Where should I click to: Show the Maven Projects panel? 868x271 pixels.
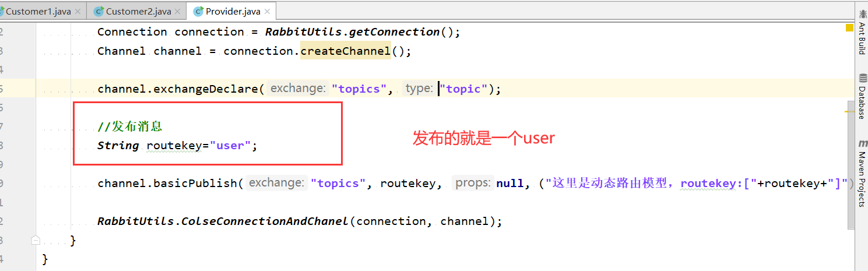tap(862, 174)
